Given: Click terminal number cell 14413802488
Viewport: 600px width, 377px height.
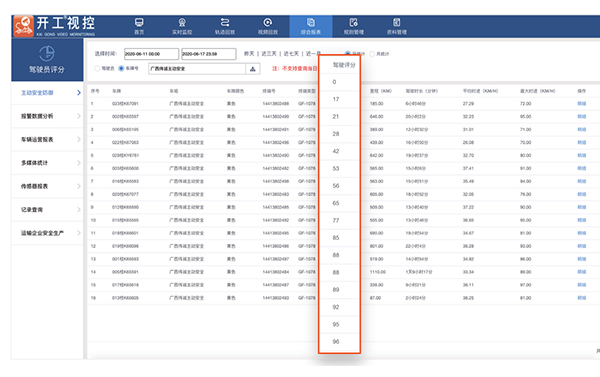Looking at the screenshot, I should coord(276,104).
